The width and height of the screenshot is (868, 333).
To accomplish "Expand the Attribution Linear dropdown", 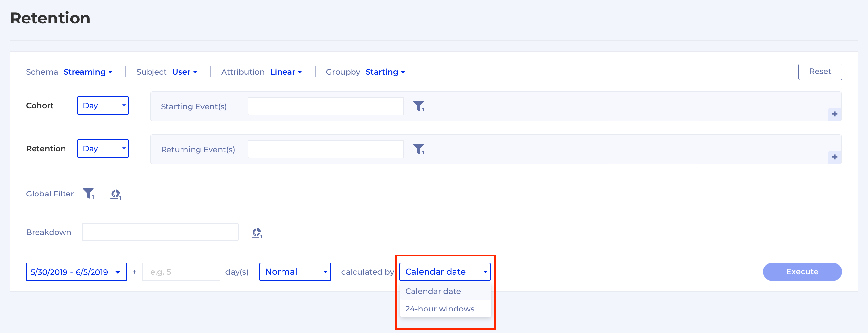I will 286,72.
